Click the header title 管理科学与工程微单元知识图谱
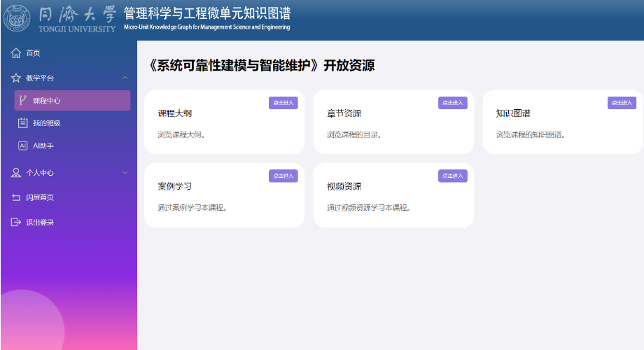The height and width of the screenshot is (350, 644). point(207,13)
